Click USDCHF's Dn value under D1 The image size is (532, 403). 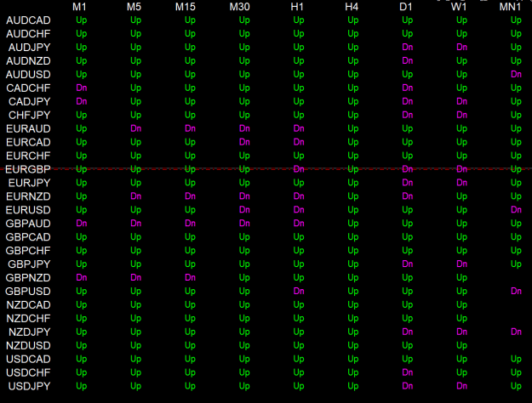[x=408, y=372]
